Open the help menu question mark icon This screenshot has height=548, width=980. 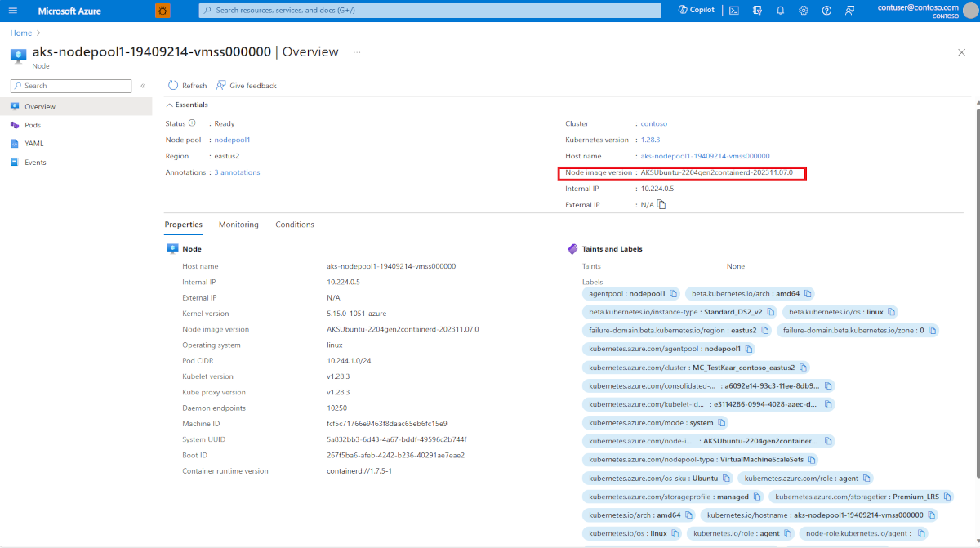click(826, 10)
